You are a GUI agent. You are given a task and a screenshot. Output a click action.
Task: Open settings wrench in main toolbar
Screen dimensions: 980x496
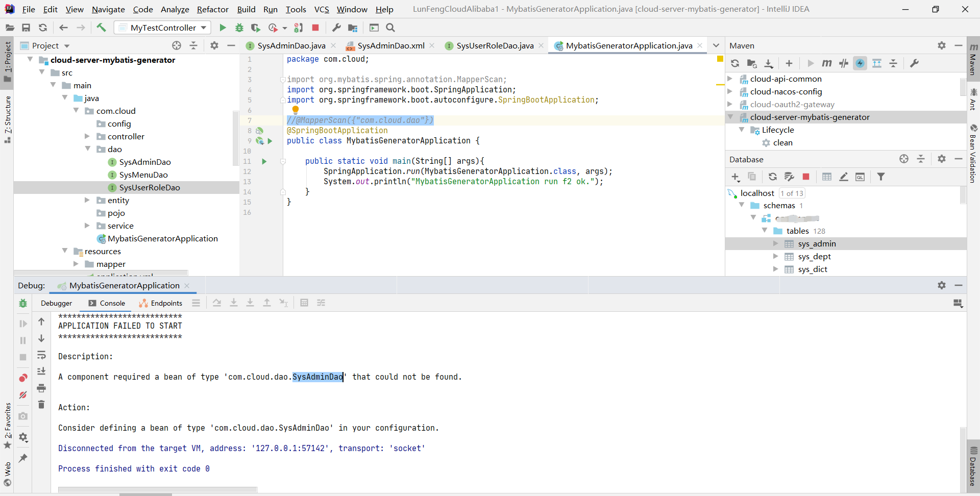pyautogui.click(x=336, y=28)
